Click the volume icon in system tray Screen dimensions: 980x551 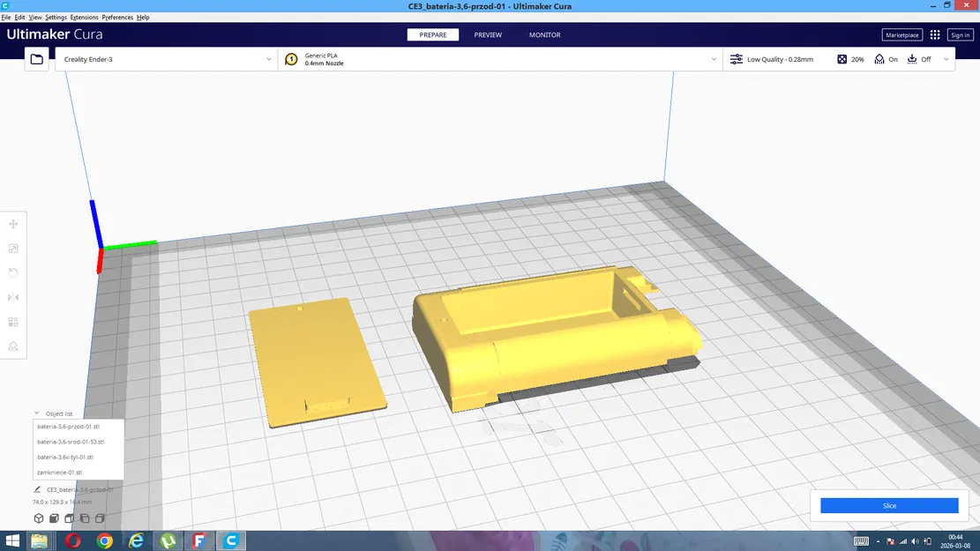915,541
